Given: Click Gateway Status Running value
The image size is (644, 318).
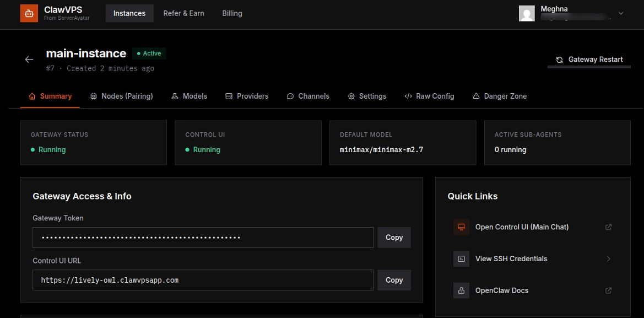Looking at the screenshot, I should tap(48, 150).
